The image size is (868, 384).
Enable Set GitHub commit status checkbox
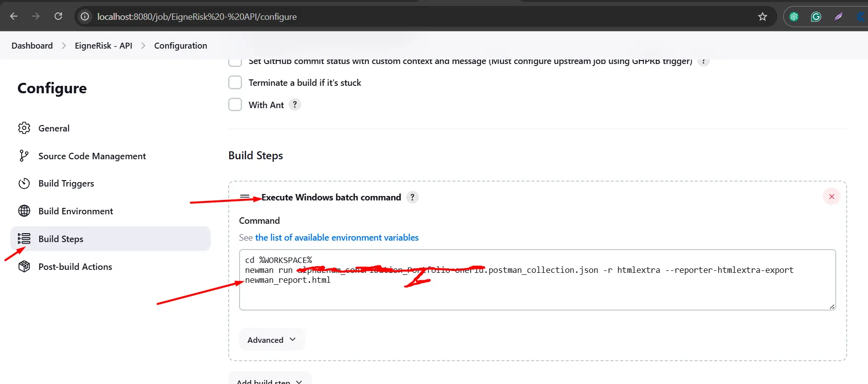[x=235, y=62]
